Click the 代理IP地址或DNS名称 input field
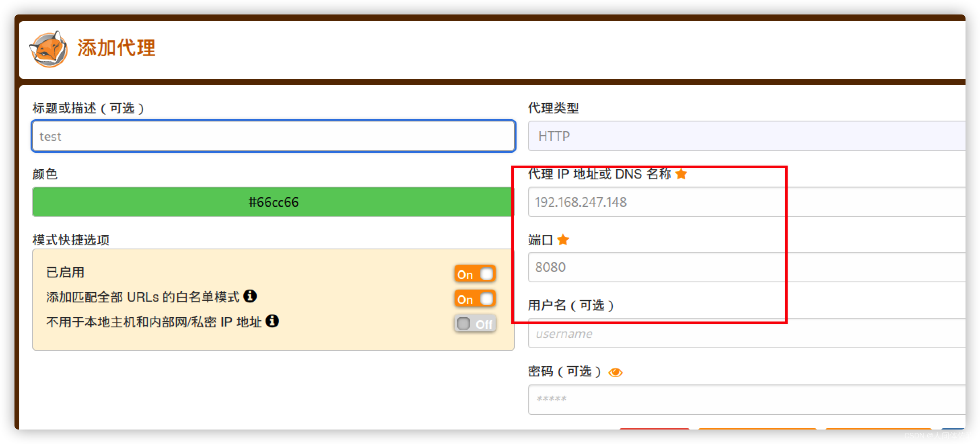 click(656, 201)
